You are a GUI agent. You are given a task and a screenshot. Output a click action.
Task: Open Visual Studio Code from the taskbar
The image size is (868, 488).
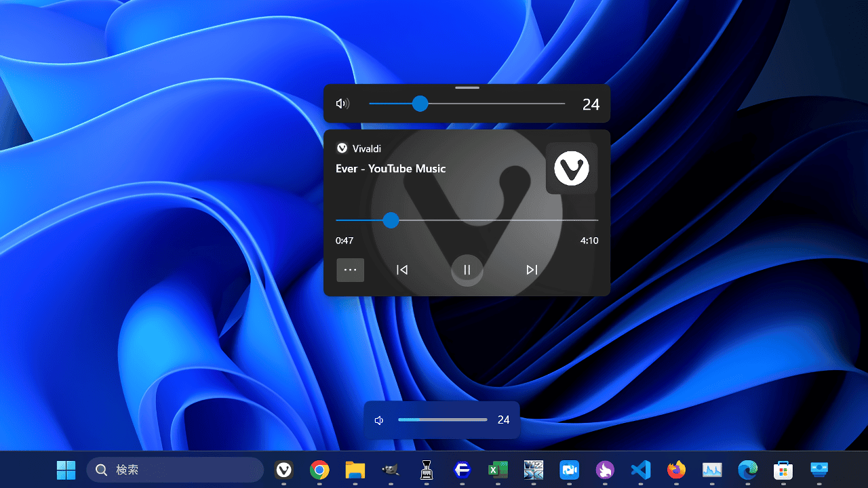(640, 470)
